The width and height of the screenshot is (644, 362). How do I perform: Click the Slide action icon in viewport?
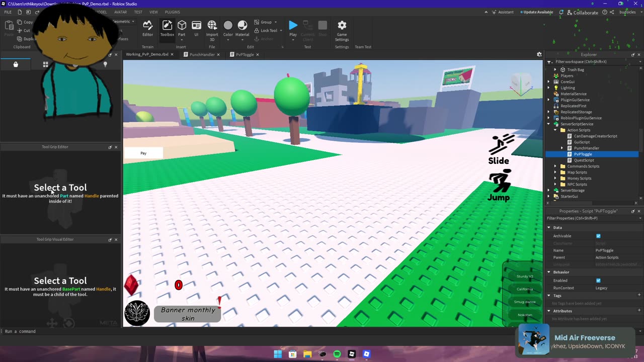click(501, 144)
